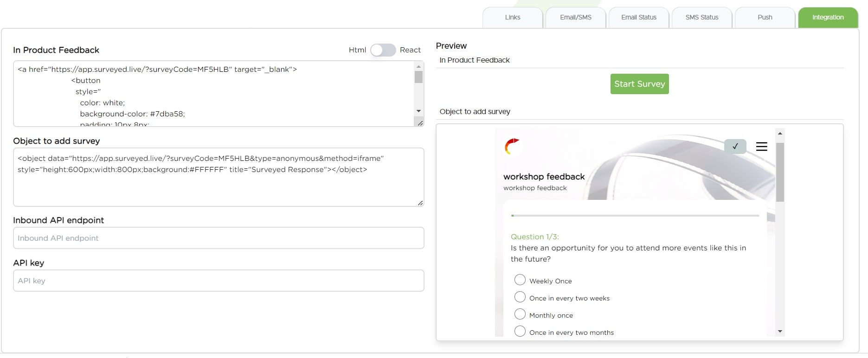This screenshot has height=358, width=868.
Task: Click the code box scroll down arrow
Action: (418, 111)
